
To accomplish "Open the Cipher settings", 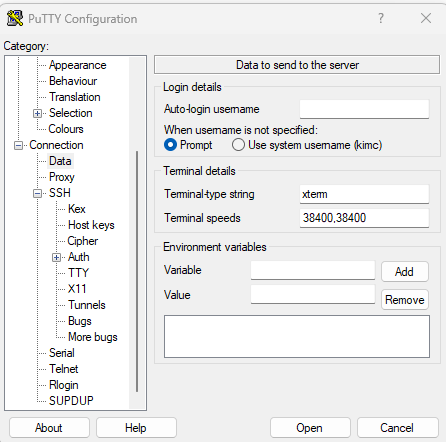I will (x=82, y=241).
